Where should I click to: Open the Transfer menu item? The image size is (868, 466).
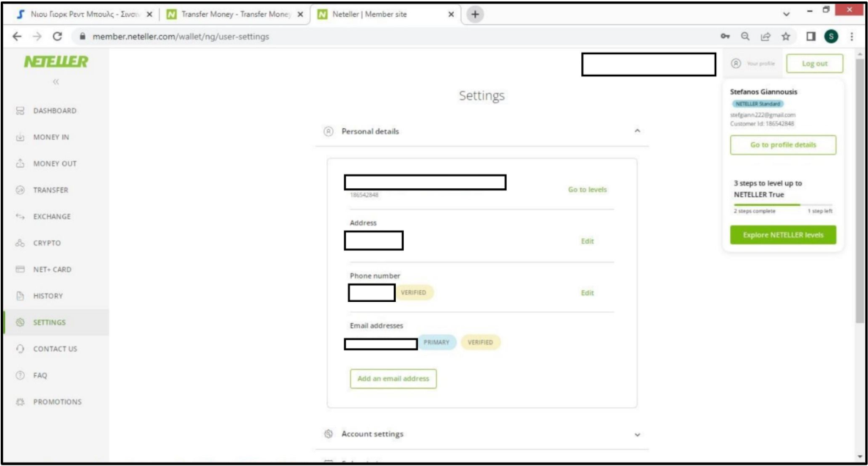click(x=51, y=191)
